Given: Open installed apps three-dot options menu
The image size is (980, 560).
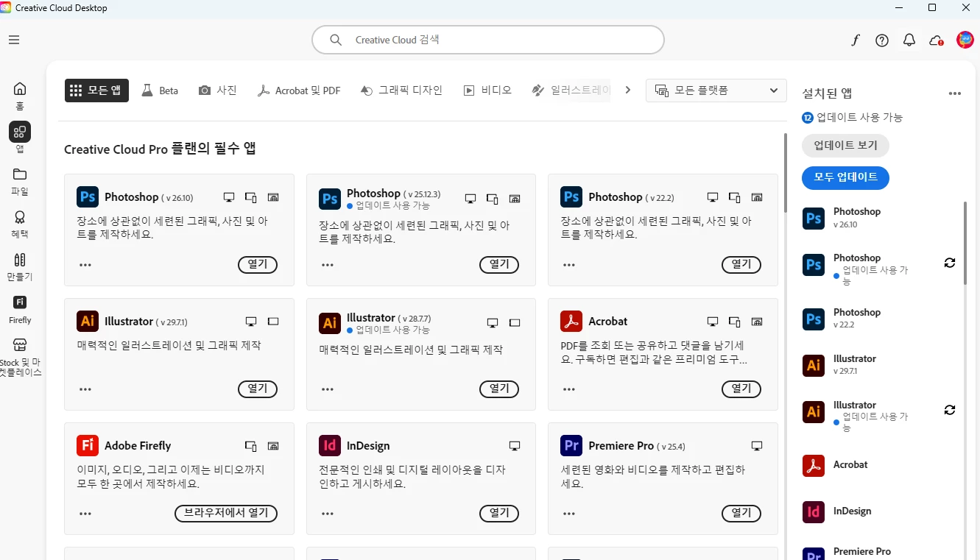Looking at the screenshot, I should click(x=955, y=93).
